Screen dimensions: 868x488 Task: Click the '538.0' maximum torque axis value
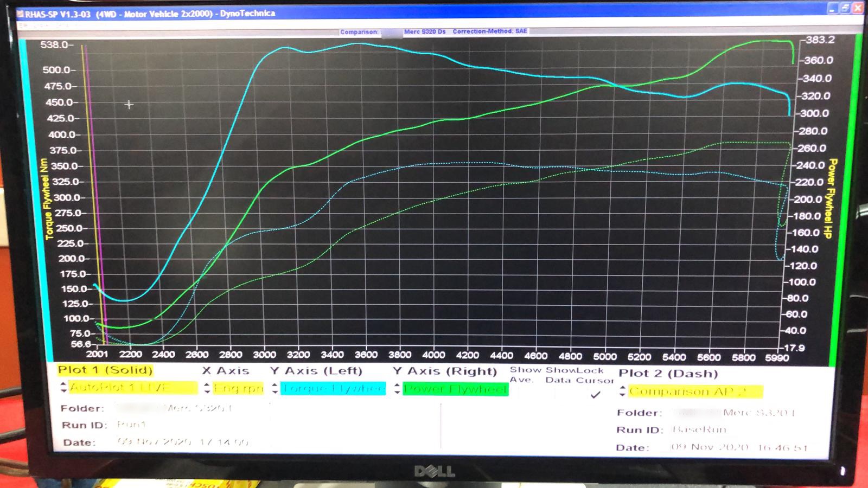[54, 45]
